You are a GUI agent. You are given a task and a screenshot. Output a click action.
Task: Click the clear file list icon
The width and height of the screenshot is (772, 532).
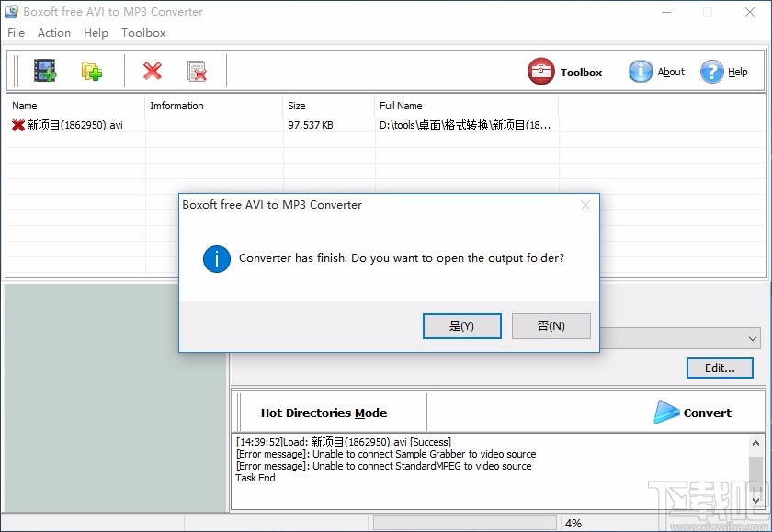point(196,70)
